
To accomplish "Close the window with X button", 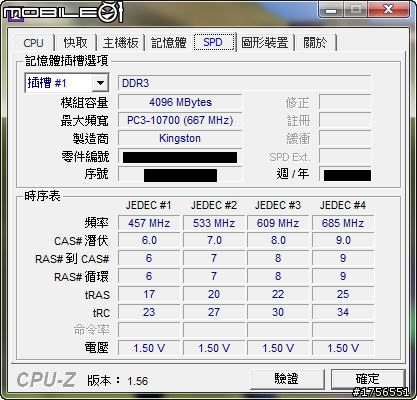I will point(389,10).
